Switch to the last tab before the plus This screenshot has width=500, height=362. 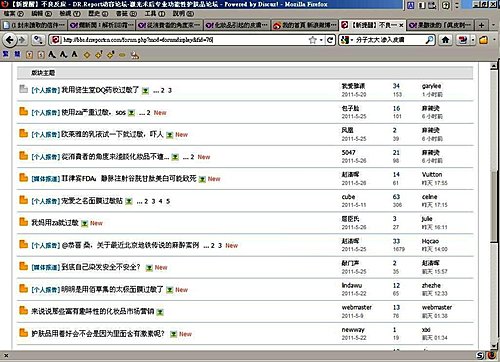click(x=440, y=25)
